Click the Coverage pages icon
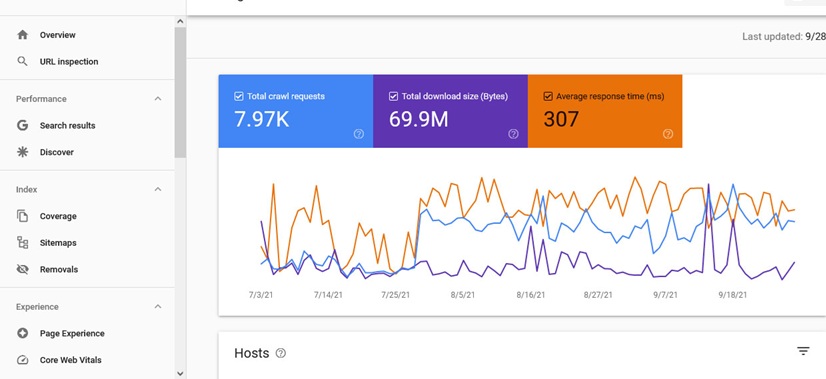The width and height of the screenshot is (826, 379). (22, 216)
